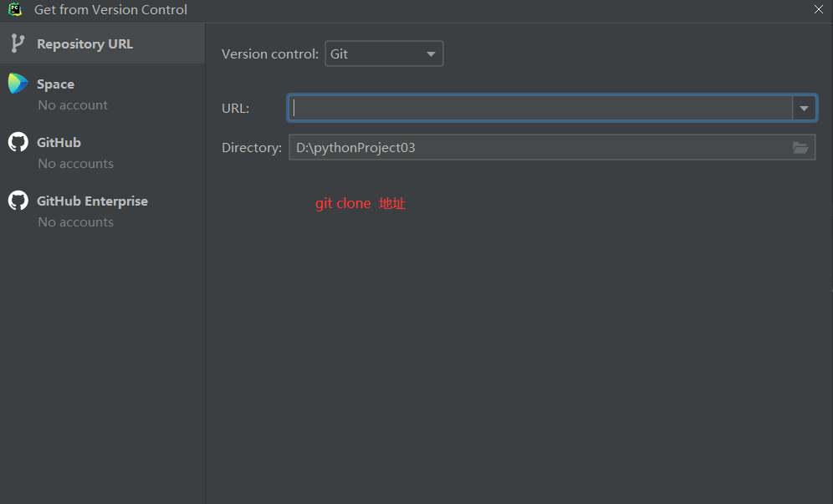The image size is (833, 504).
Task: Switch to the Space tab label
Action: [x=55, y=84]
